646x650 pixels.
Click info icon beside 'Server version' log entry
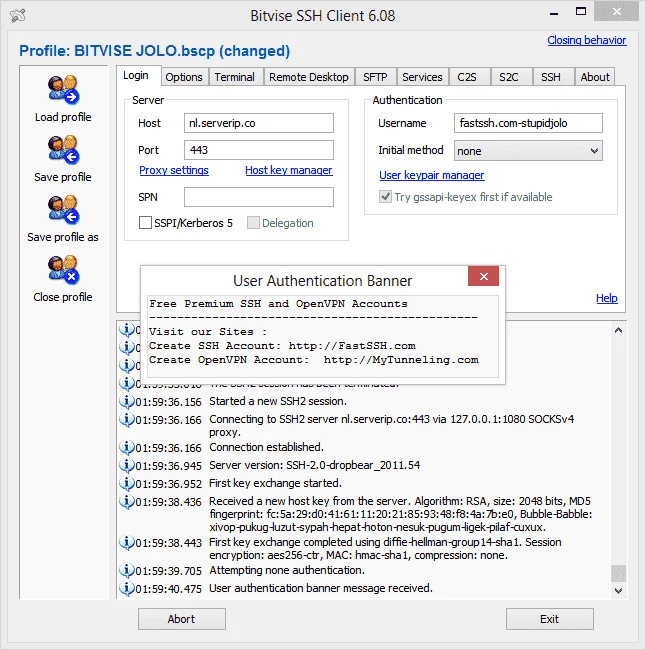126,465
